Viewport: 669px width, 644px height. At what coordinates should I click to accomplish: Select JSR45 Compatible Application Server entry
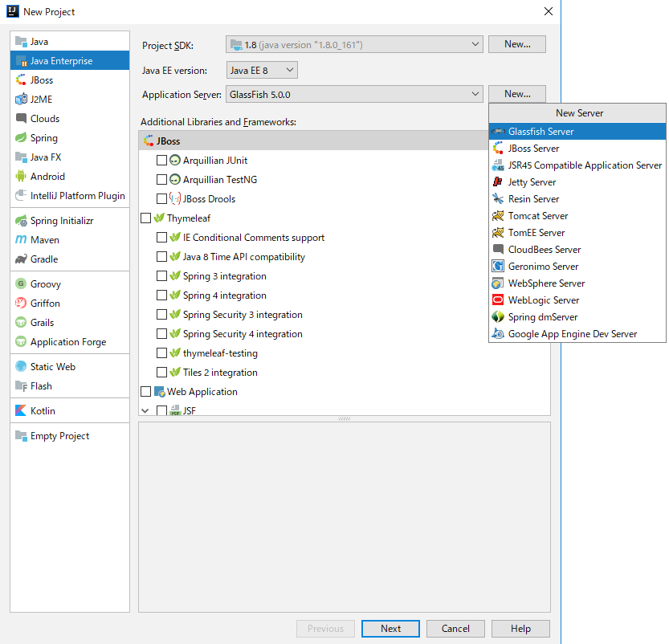click(x=577, y=165)
